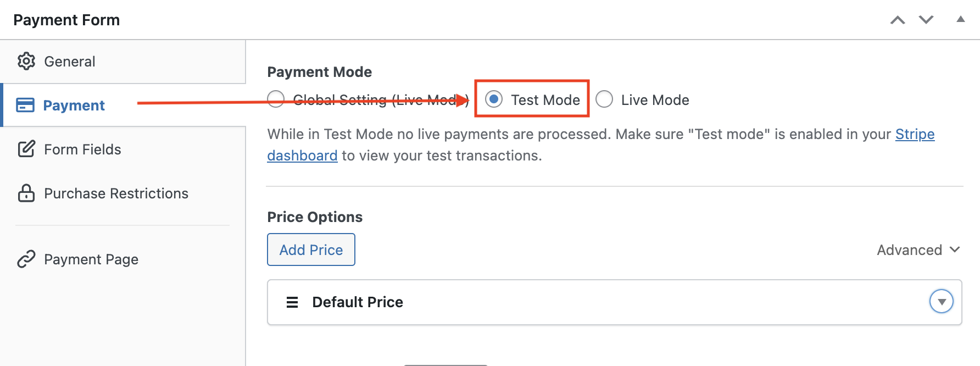Click the up chevron in the header

(898, 19)
